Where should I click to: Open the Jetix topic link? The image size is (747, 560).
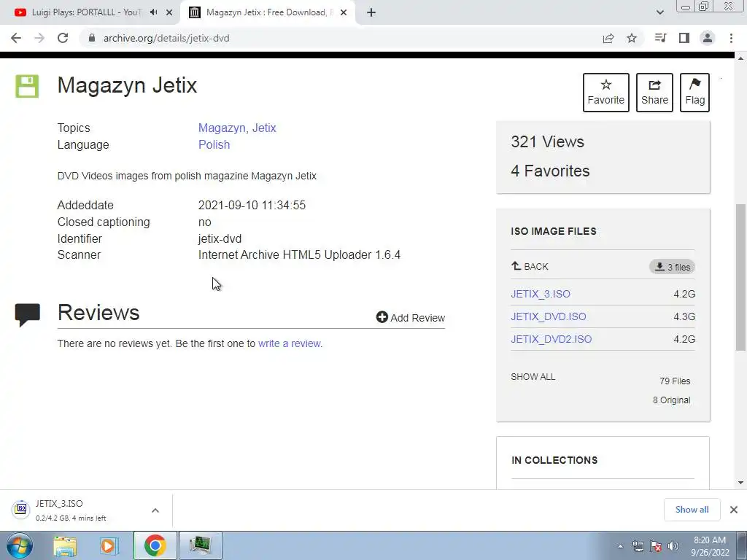click(x=264, y=128)
